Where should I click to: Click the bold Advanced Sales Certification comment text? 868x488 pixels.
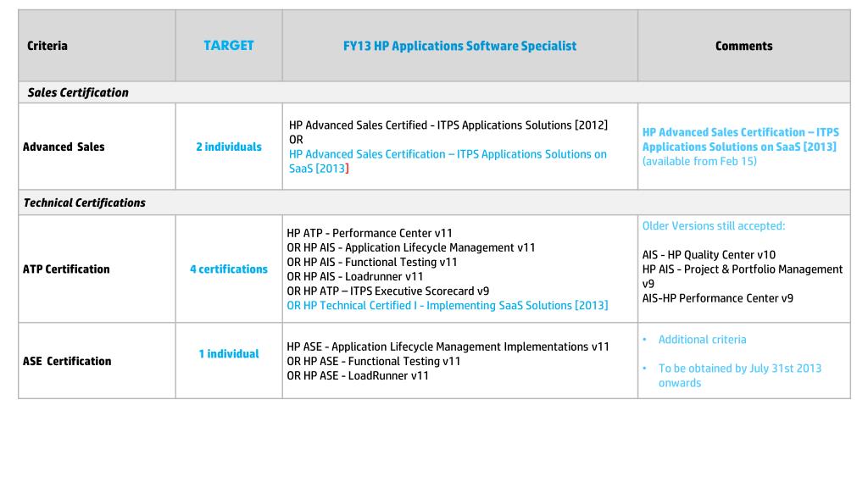tap(741, 140)
